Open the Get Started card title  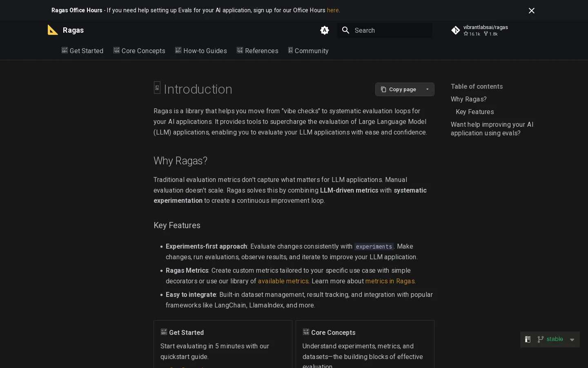pyautogui.click(x=186, y=333)
